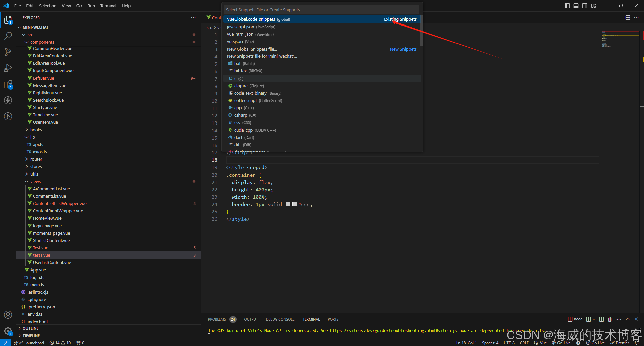644x346 pixels.
Task: Open the Manage gear menu
Action: (x=8, y=331)
